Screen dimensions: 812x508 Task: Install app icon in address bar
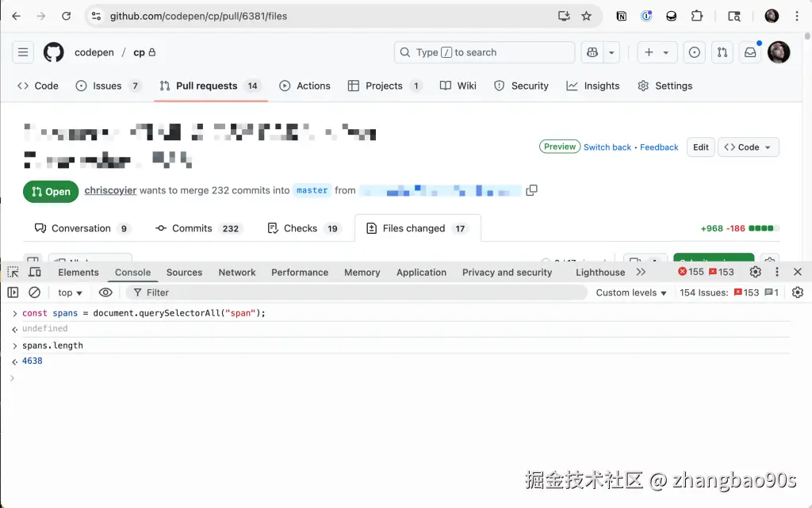564,16
